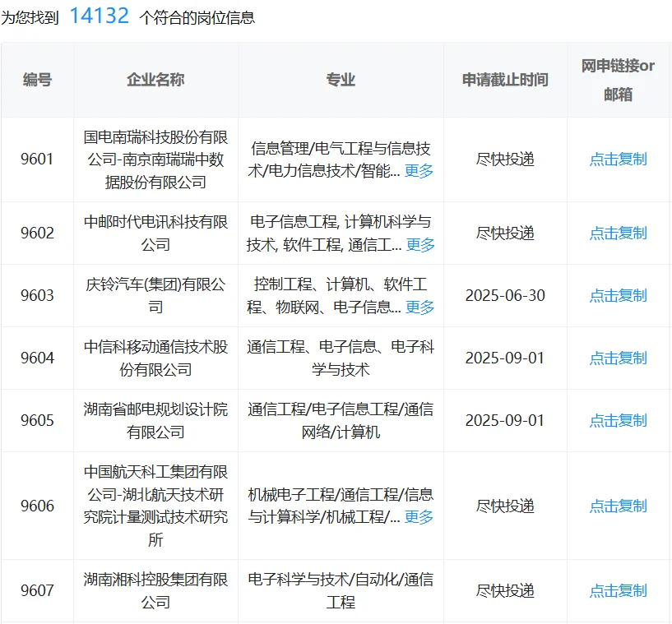Click deadline 2025-06-30
Screen dimensions: 672x624
pyautogui.click(x=505, y=296)
